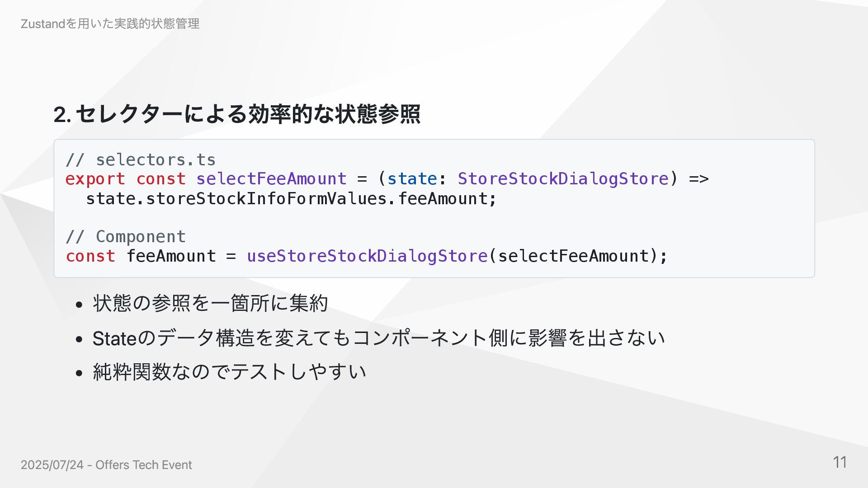Viewport: 868px width, 488px height.
Task: Click the second bullet starting with State
Action: (x=378, y=338)
